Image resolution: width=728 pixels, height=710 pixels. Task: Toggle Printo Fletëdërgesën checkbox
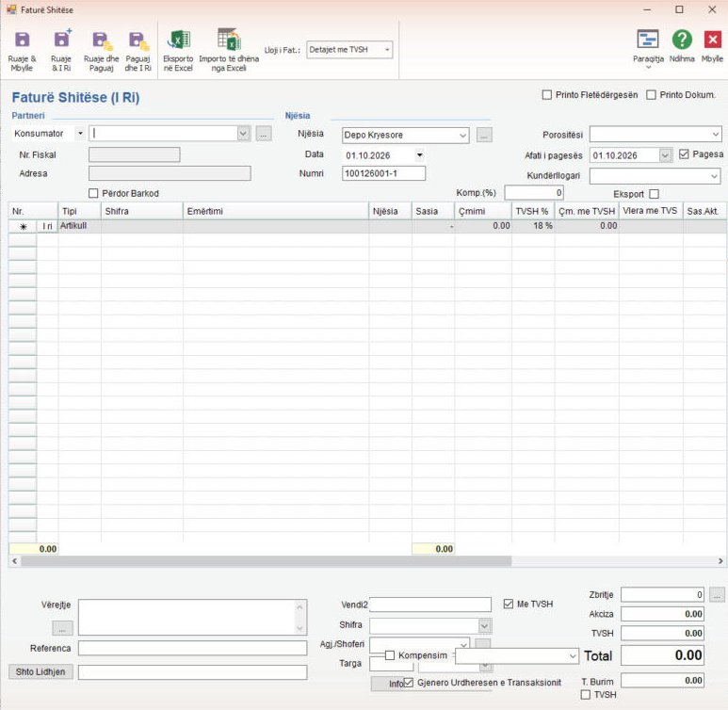[x=547, y=95]
